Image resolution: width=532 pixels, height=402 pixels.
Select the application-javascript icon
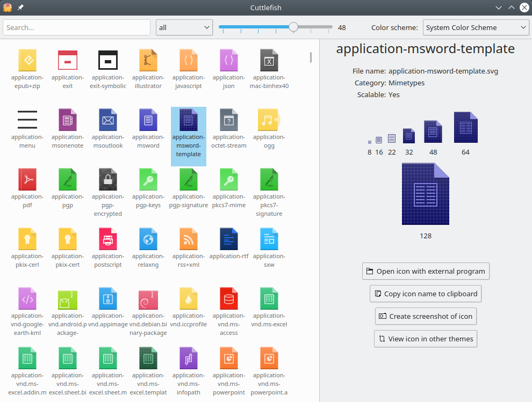(x=189, y=61)
